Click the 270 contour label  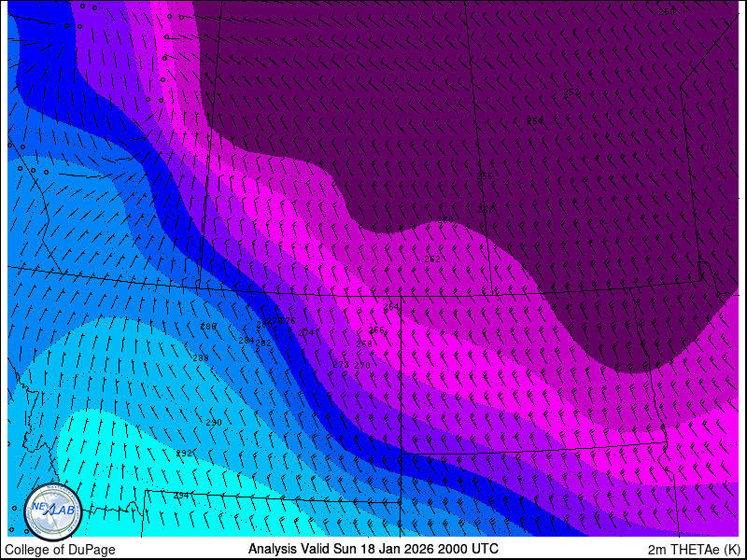click(x=362, y=365)
